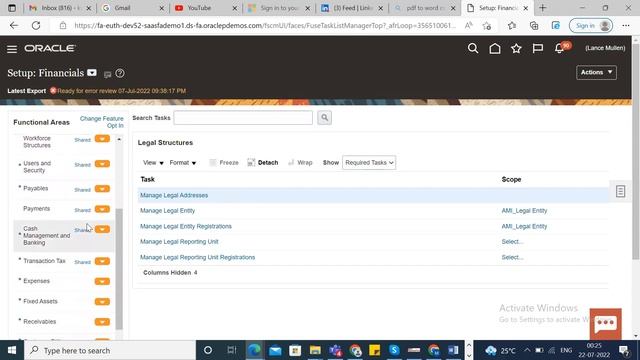Click the browser back arrow

(x=14, y=25)
